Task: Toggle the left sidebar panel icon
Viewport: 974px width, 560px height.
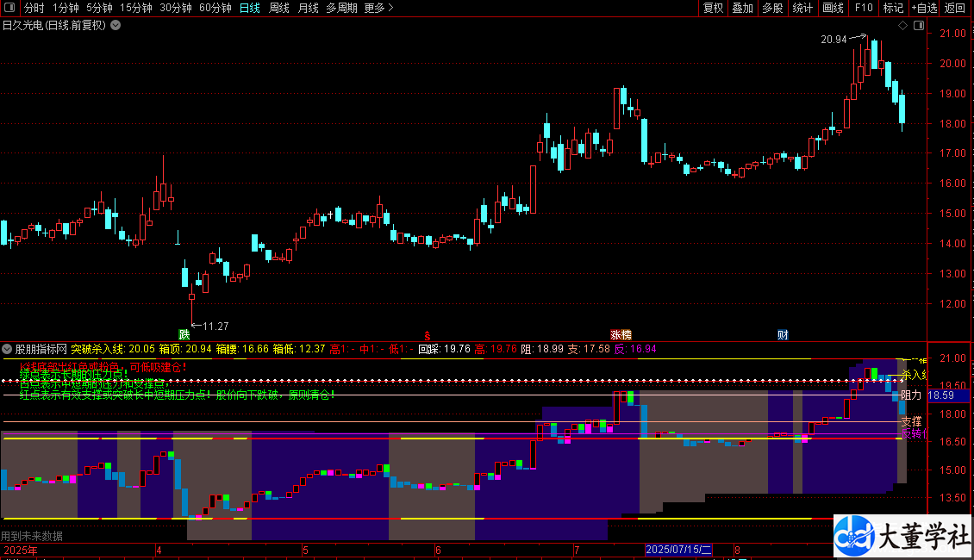Action: (10, 8)
